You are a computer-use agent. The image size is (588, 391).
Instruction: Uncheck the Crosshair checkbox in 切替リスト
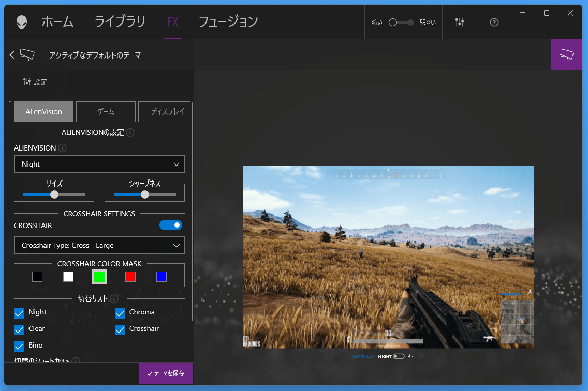[x=120, y=329]
